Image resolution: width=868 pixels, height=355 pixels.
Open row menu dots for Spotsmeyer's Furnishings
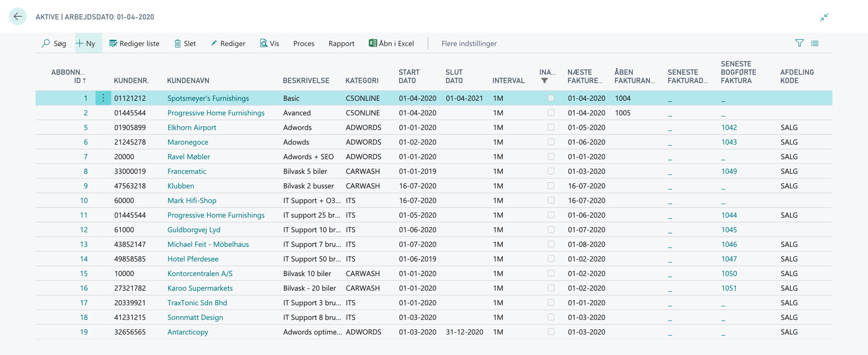(103, 98)
